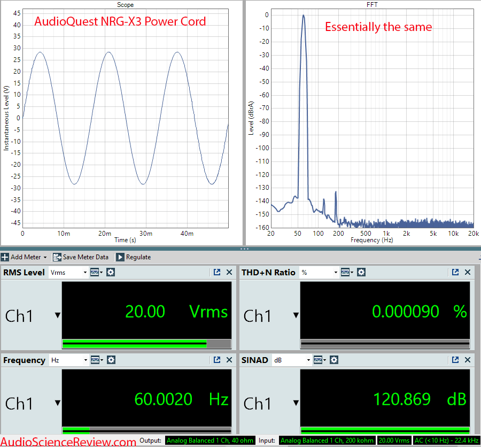Close the SINAD meter
This screenshot has height=448, width=481.
[x=468, y=360]
